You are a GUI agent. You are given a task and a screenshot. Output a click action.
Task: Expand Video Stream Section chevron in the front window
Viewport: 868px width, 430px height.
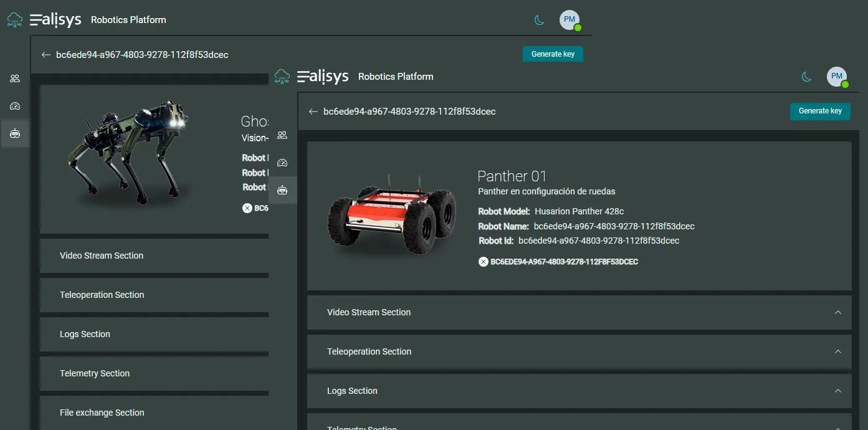(x=838, y=312)
